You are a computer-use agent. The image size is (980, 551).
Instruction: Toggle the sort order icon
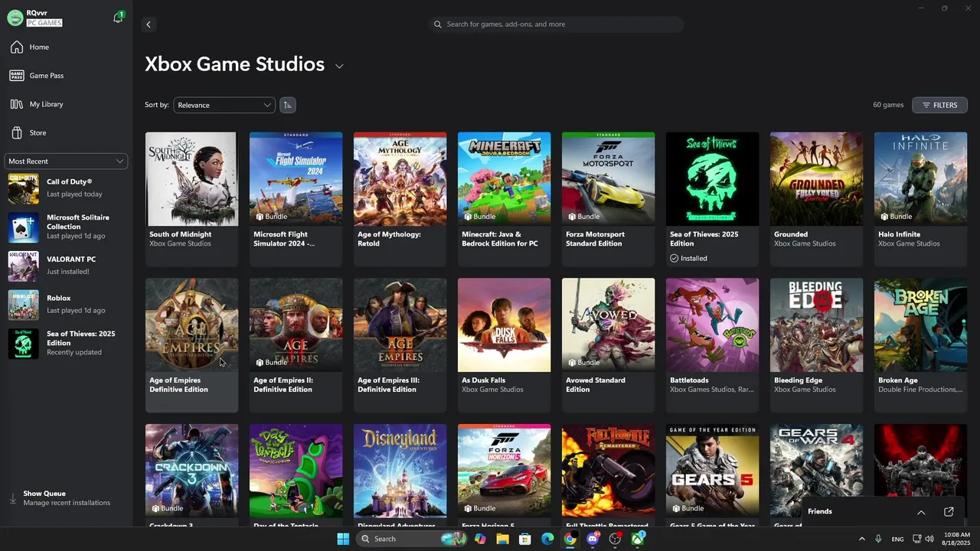(287, 105)
